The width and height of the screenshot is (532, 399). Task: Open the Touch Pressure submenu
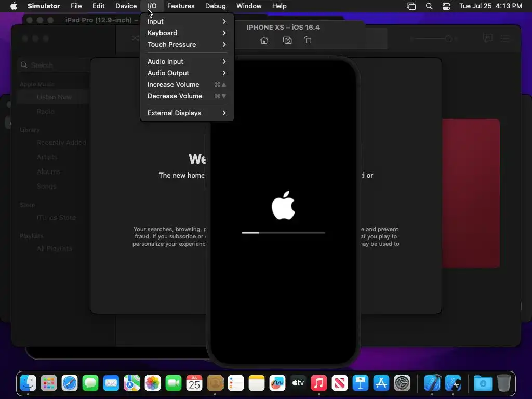(x=187, y=45)
